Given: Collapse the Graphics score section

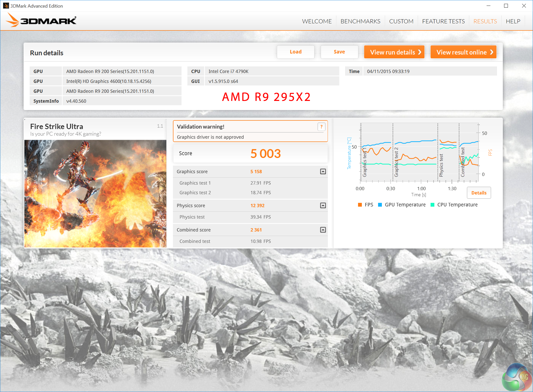Looking at the screenshot, I should [323, 172].
